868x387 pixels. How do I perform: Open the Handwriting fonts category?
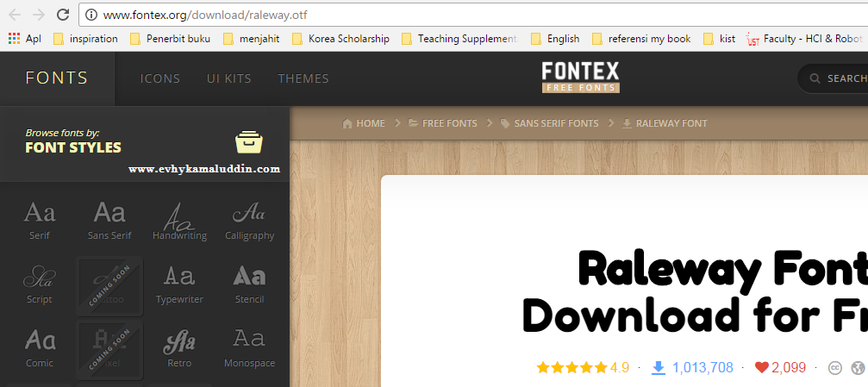(179, 221)
